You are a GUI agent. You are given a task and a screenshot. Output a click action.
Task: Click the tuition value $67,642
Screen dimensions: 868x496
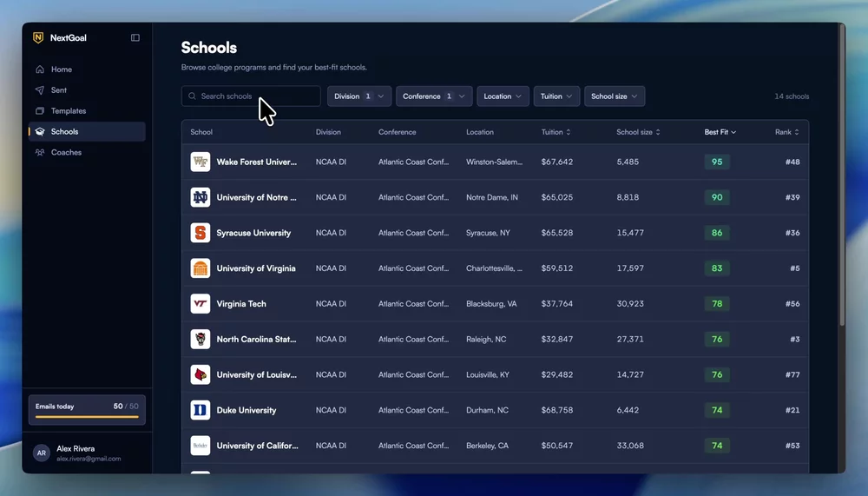[x=557, y=162]
